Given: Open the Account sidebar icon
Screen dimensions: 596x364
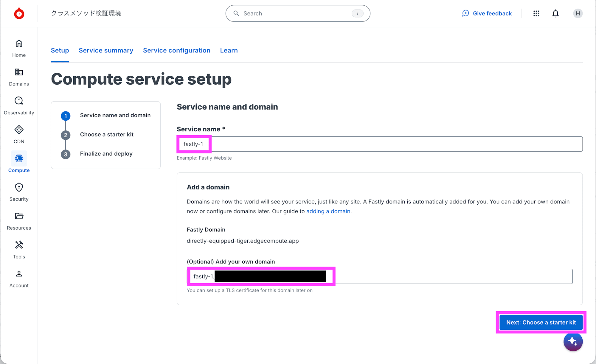Looking at the screenshot, I should 19,274.
